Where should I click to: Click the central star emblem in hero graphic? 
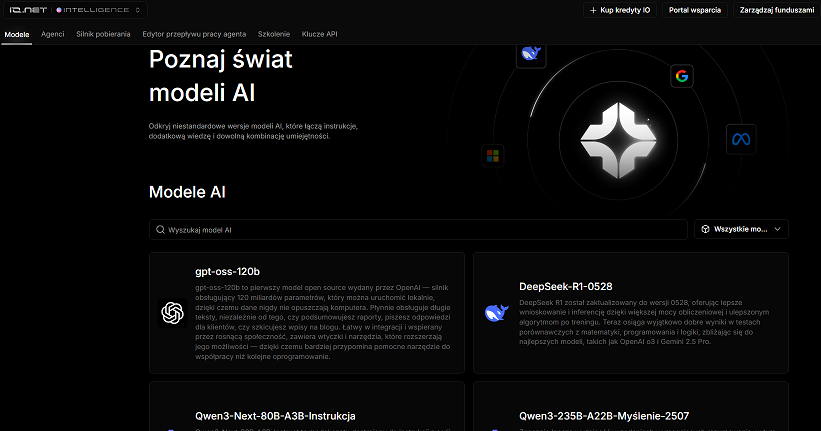pyautogui.click(x=618, y=140)
